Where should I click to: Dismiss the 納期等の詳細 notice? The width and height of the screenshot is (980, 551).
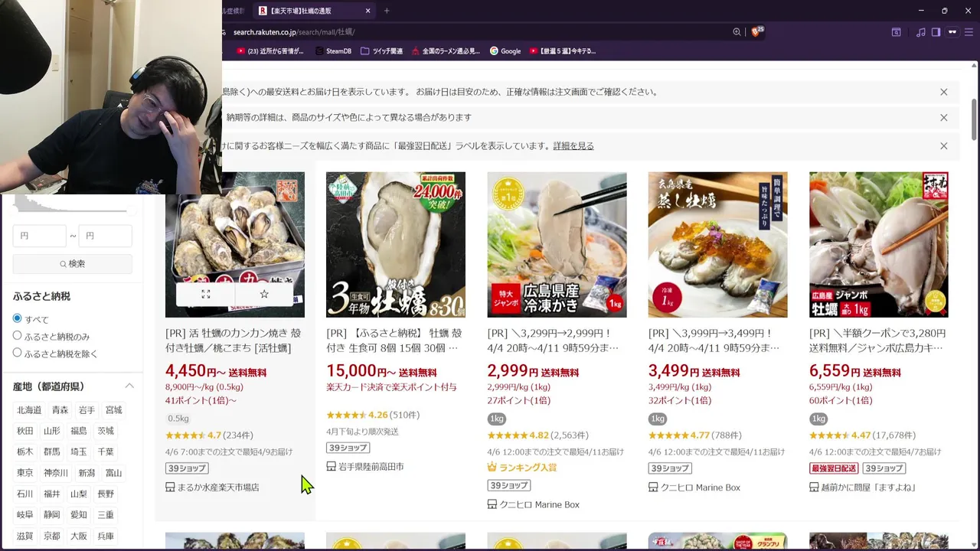click(x=943, y=118)
